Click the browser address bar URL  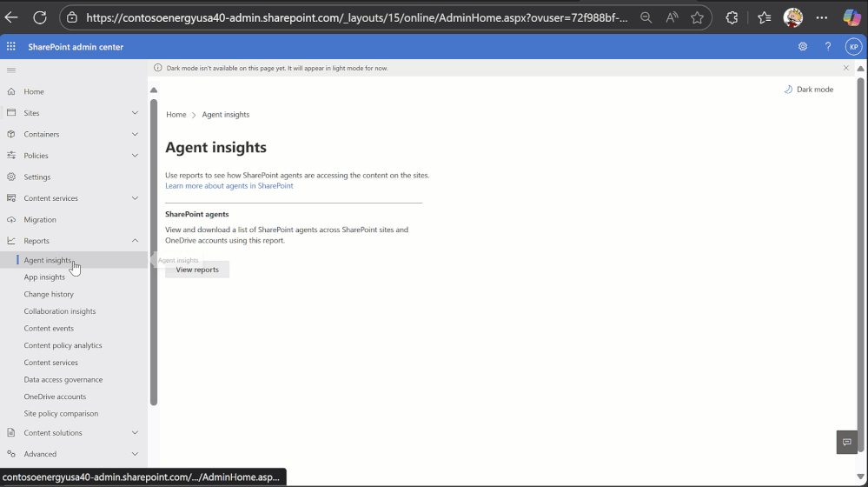click(x=357, y=17)
